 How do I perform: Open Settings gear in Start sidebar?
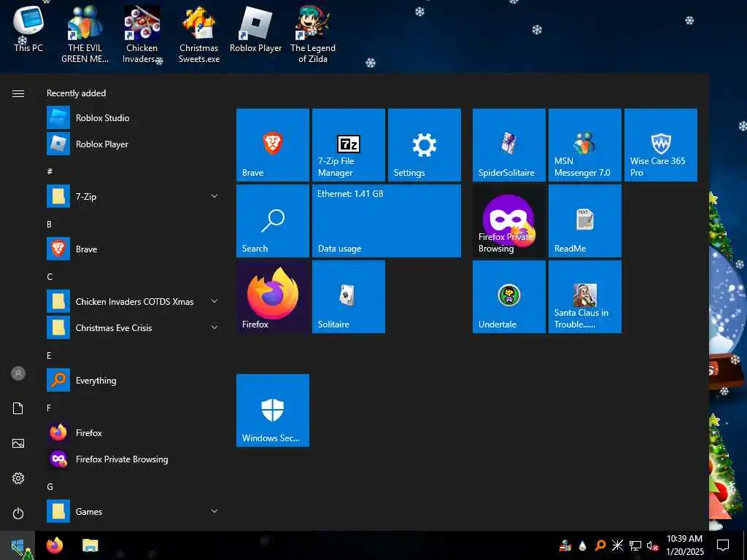[x=18, y=478]
